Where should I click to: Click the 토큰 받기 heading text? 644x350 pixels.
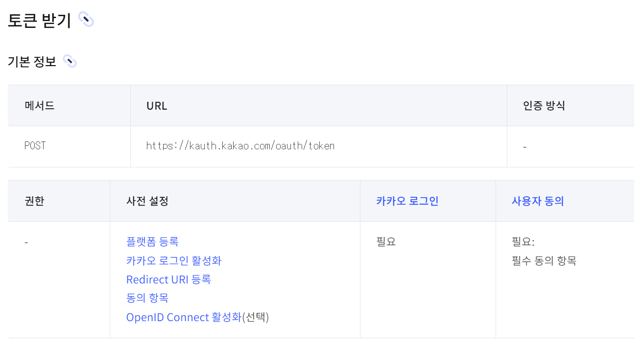[x=40, y=20]
